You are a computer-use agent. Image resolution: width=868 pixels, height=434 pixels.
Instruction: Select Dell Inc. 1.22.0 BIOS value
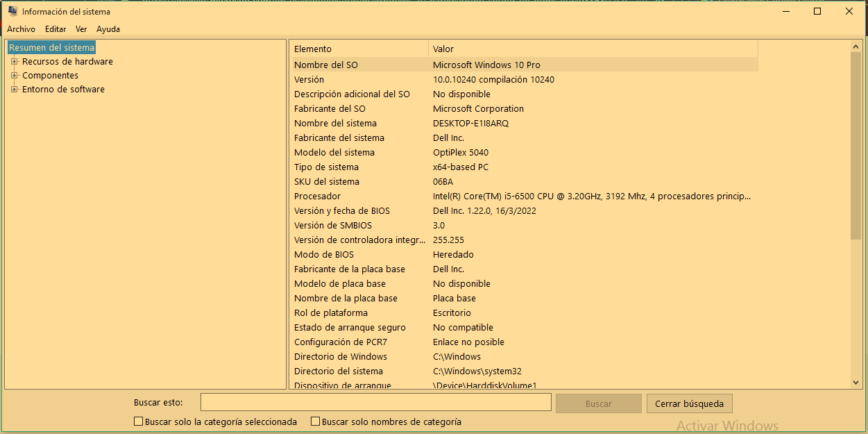point(484,210)
